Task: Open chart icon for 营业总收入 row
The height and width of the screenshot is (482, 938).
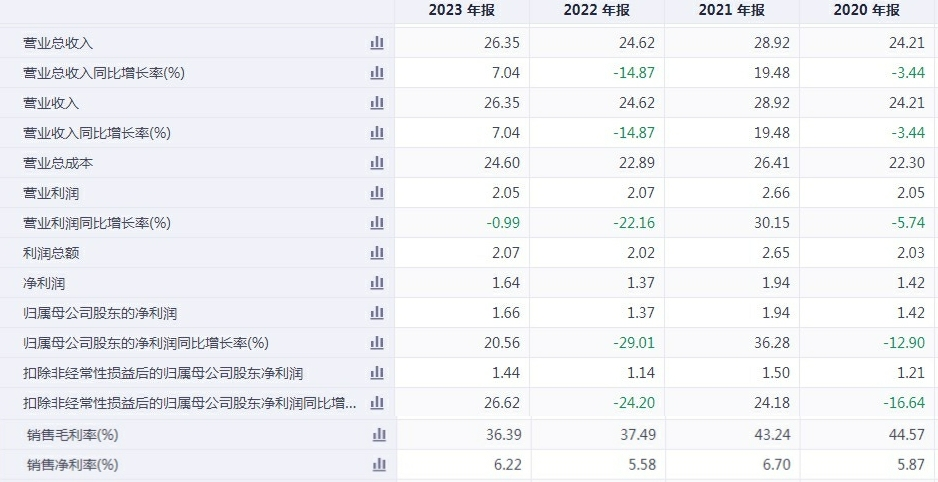Action: (377, 42)
